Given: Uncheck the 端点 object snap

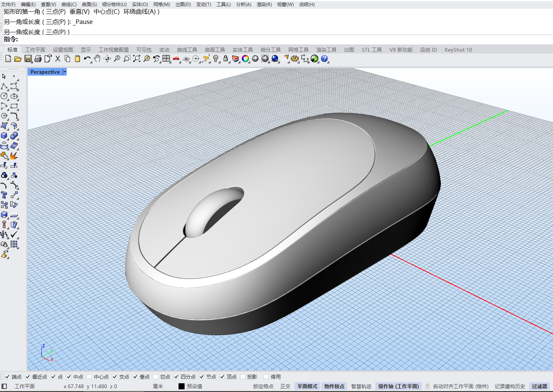Looking at the screenshot, I should 7,377.
